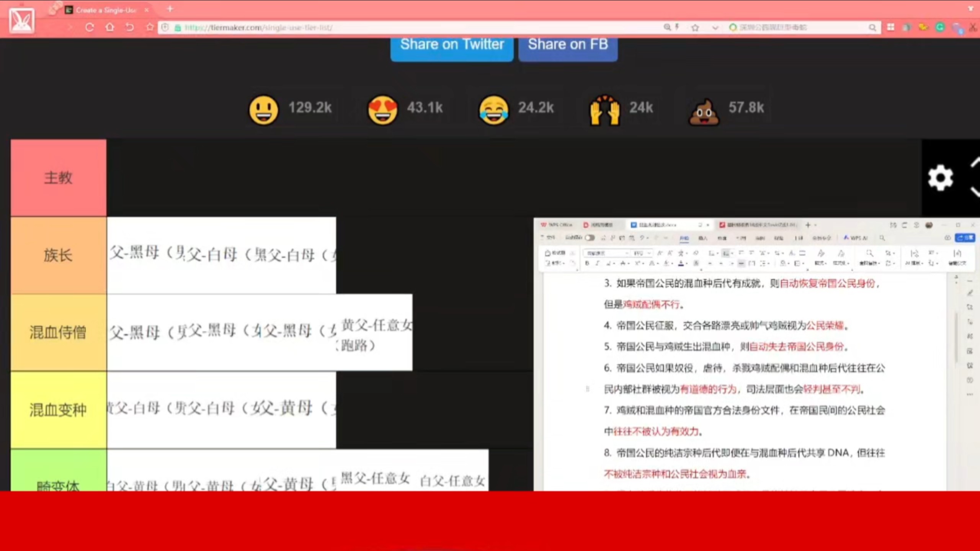Click the browser reload icon
The width and height of the screenshot is (980, 551).
coord(90,28)
